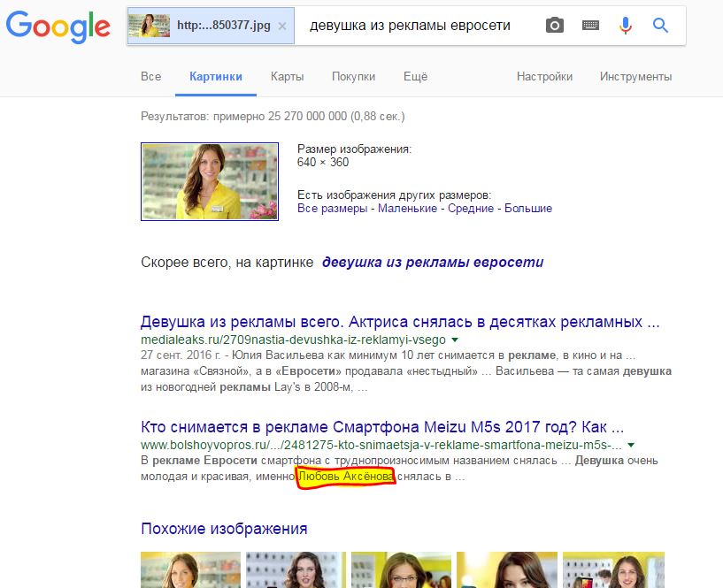
Task: Open fifth similar image thumbnail
Action: coord(614,569)
